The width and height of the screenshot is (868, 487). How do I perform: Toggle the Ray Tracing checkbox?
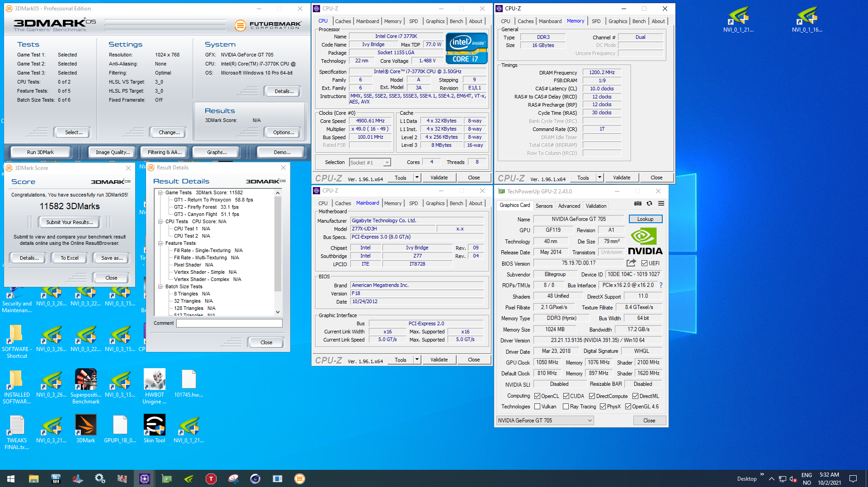566,407
